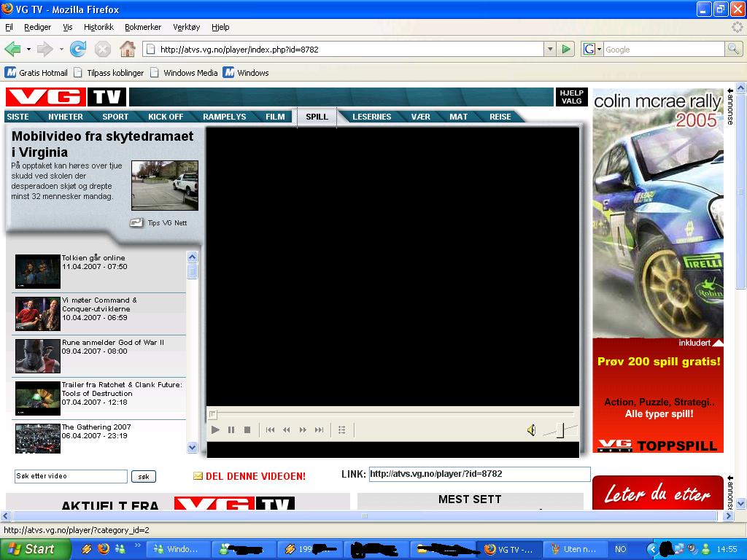747x560 pixels.
Task: Reload the page with the refresh icon
Action: pyautogui.click(x=77, y=49)
